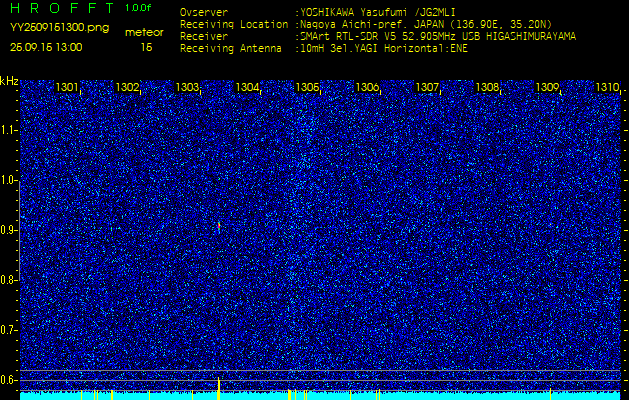
Task: Click observer name YOSHIKAWA Yasufumi /JG2MLI
Action: coord(377,13)
